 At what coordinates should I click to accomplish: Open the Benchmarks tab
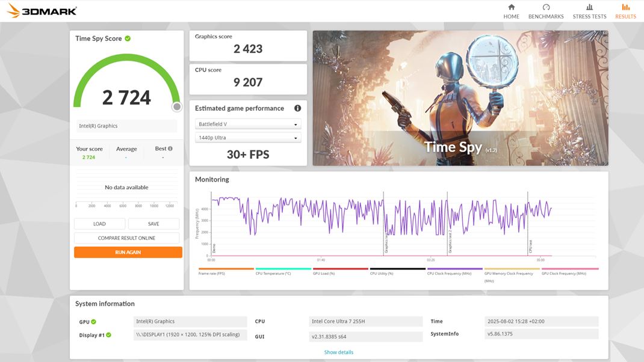[x=546, y=11]
